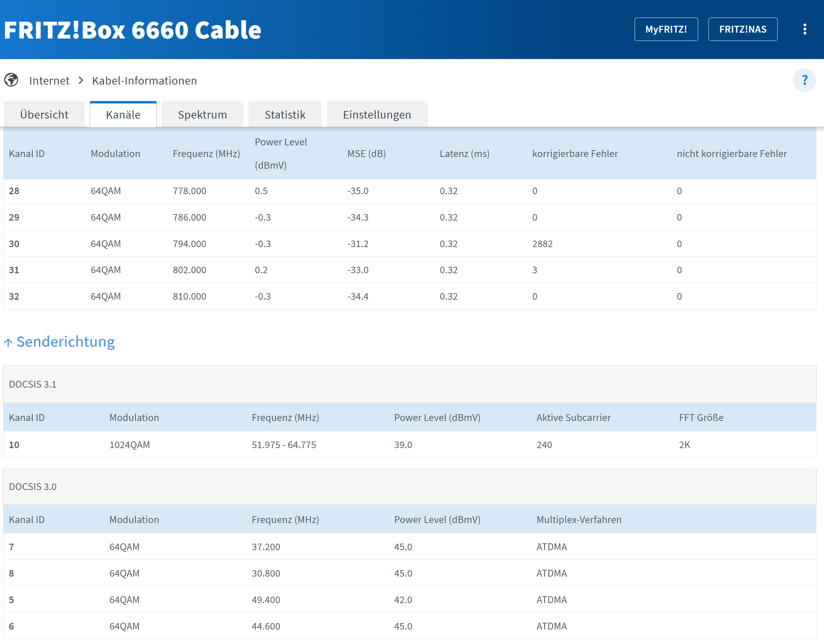Screen dimensions: 824x644
Task: Click upstream frequency 49.400
Action: click(266, 599)
